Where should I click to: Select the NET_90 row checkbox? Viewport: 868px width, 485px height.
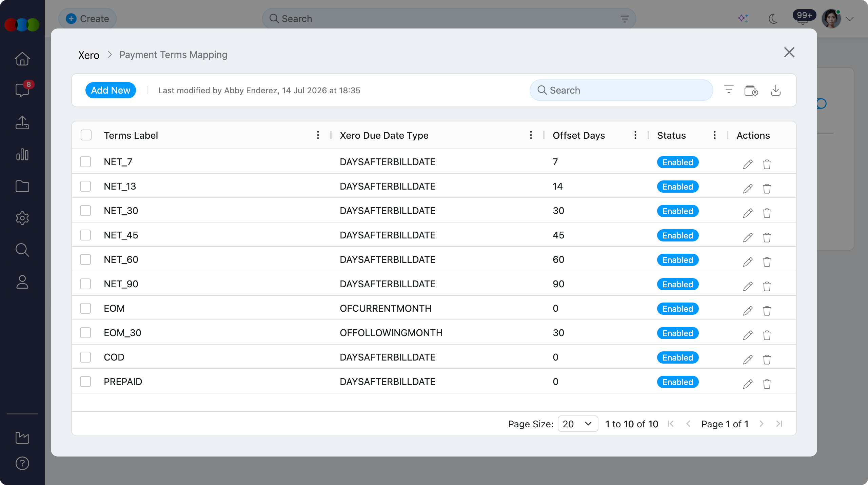pos(85,284)
